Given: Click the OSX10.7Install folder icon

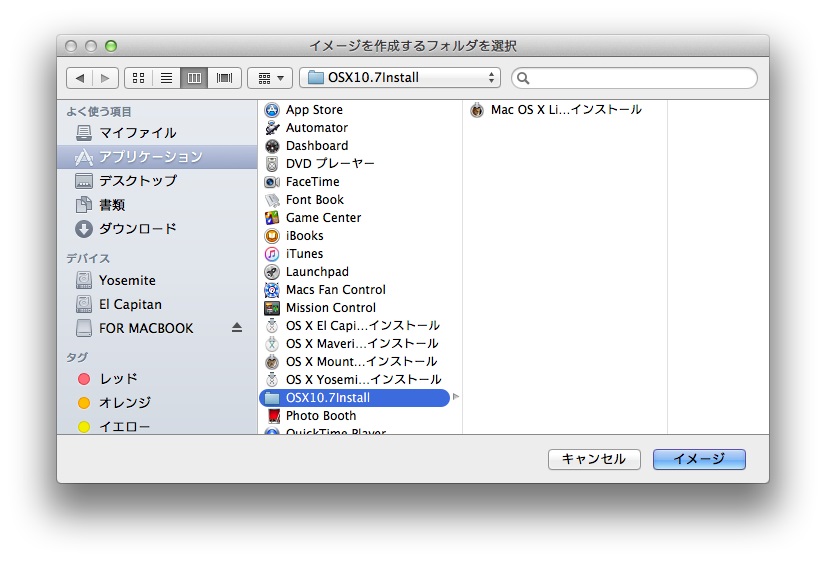Looking at the screenshot, I should click(x=272, y=398).
